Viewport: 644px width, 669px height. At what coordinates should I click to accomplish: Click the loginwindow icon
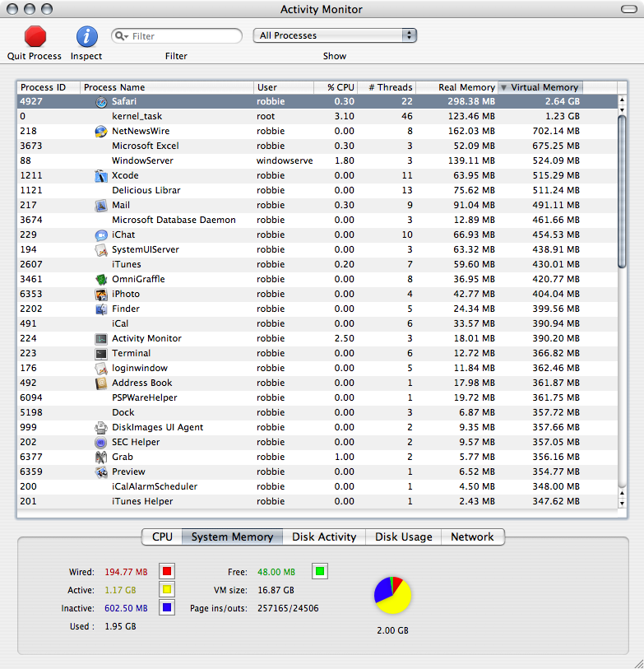click(101, 368)
